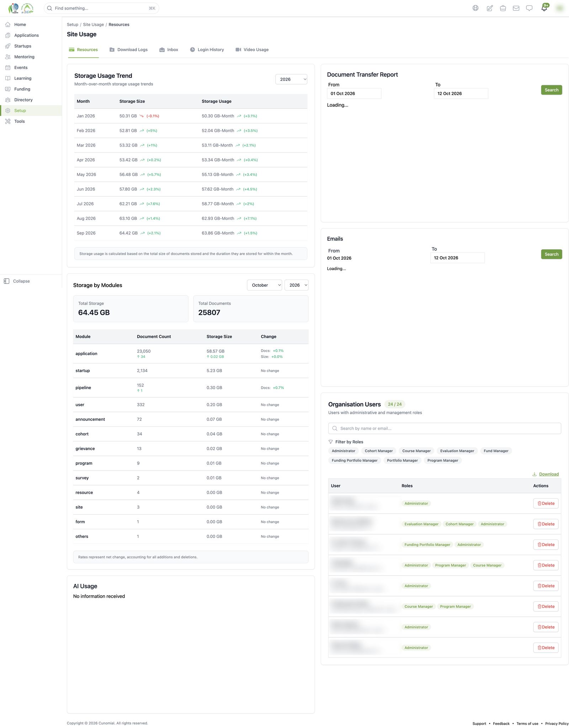
Task: Open the Storage Usage Trend year dropdown
Action: coord(291,79)
